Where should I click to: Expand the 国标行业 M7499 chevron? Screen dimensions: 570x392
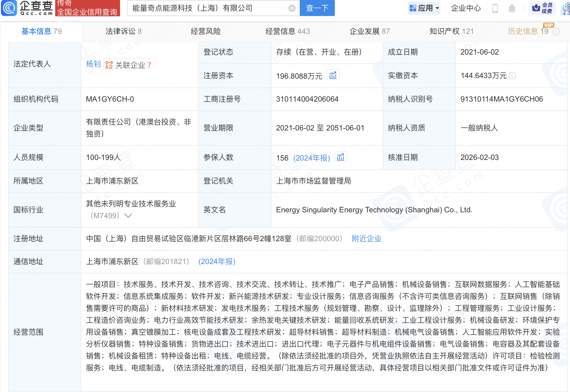pyautogui.click(x=128, y=215)
